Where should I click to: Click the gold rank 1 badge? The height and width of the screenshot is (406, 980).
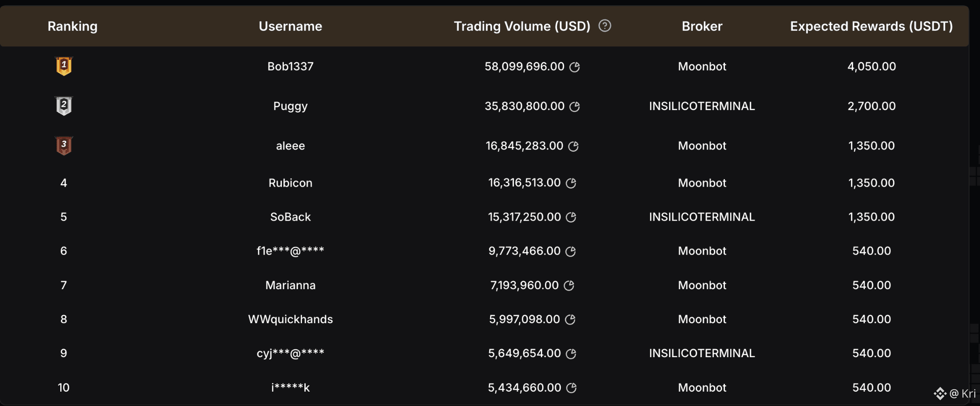tap(64, 66)
